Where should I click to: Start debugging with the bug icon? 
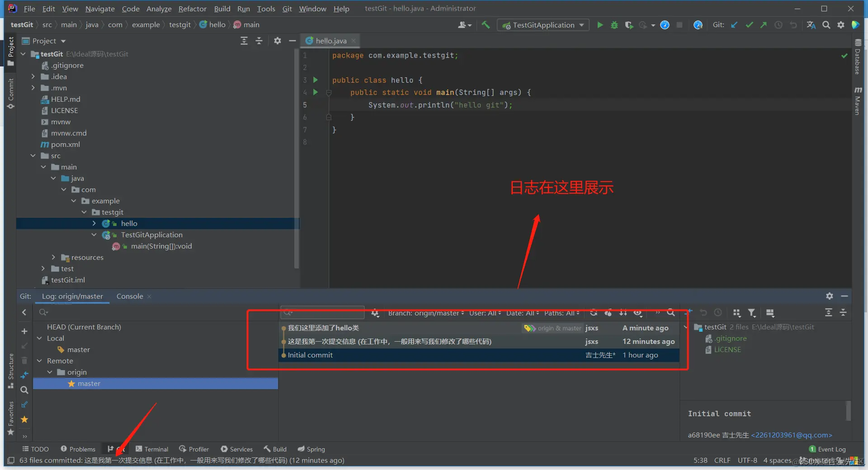coord(614,25)
